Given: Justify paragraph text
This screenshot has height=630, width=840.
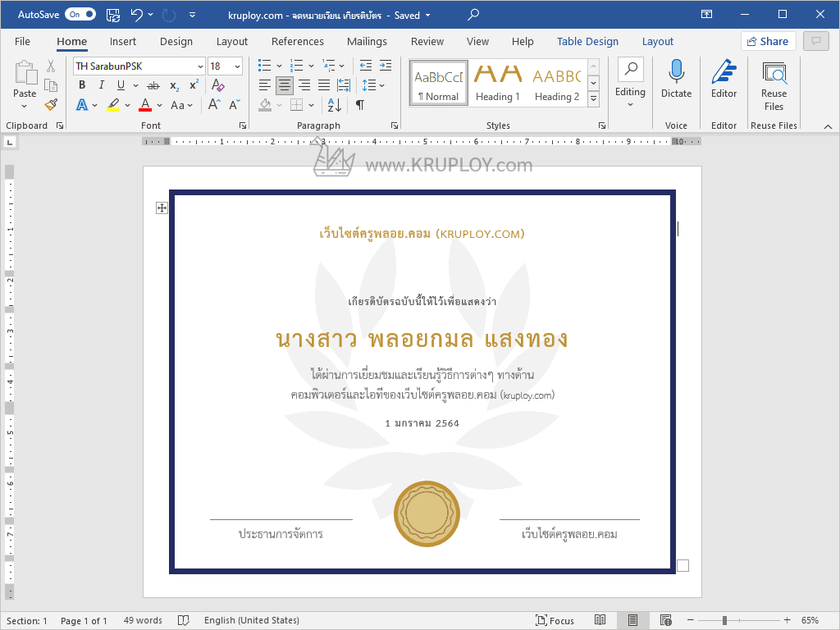Looking at the screenshot, I should tap(324, 84).
